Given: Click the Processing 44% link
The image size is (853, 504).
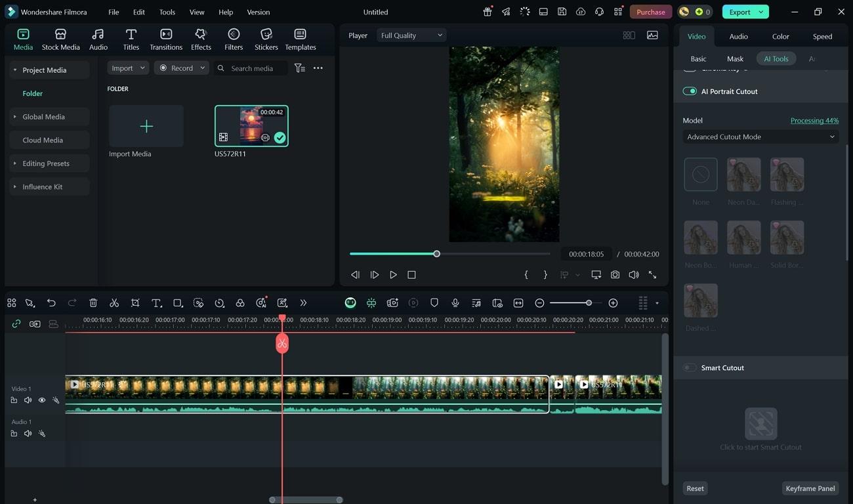Looking at the screenshot, I should 814,120.
